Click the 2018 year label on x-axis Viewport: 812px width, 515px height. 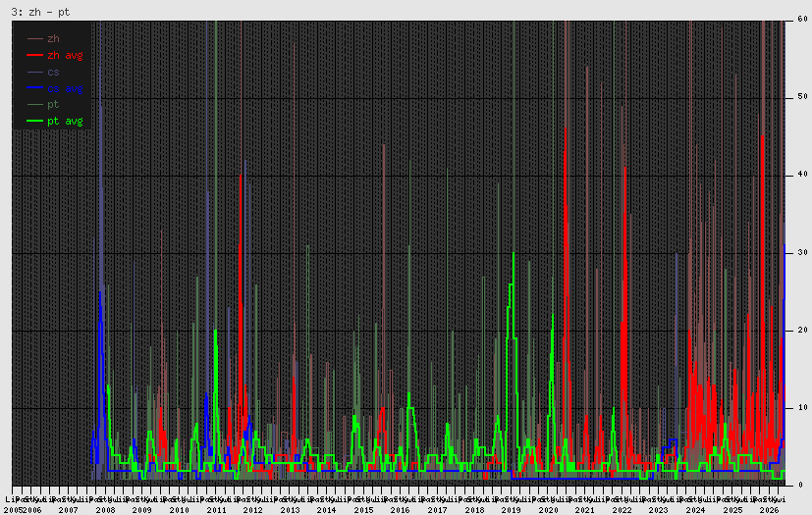[x=474, y=510]
